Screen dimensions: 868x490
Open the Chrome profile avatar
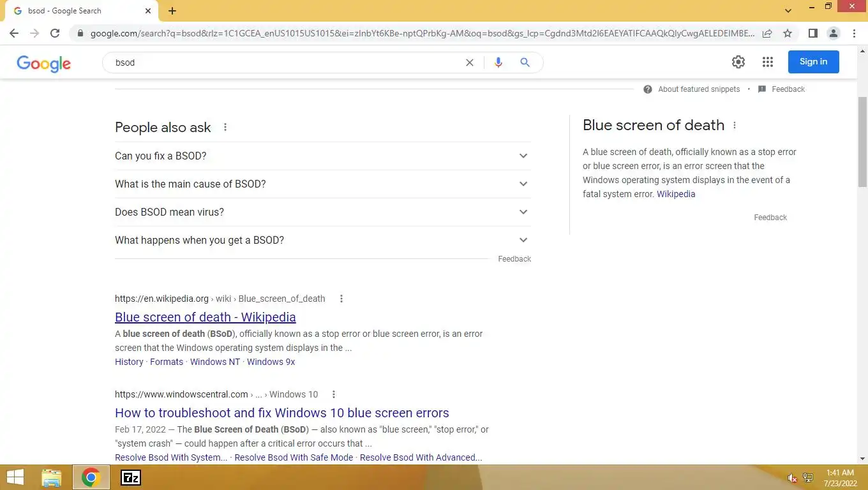833,33
